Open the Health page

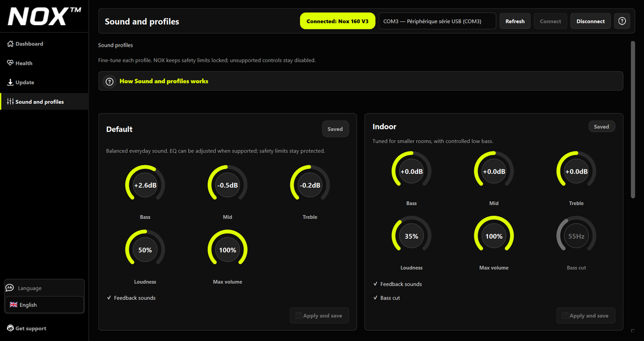[x=44, y=63]
